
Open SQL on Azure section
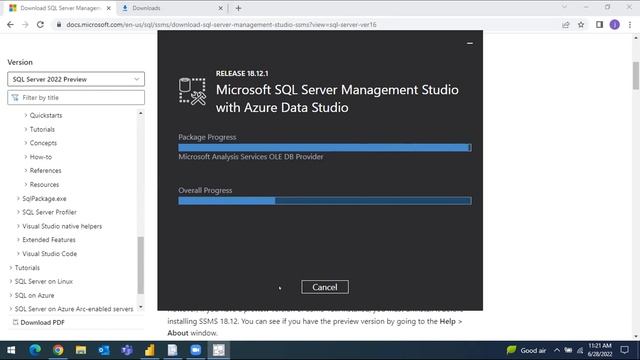click(x=34, y=295)
